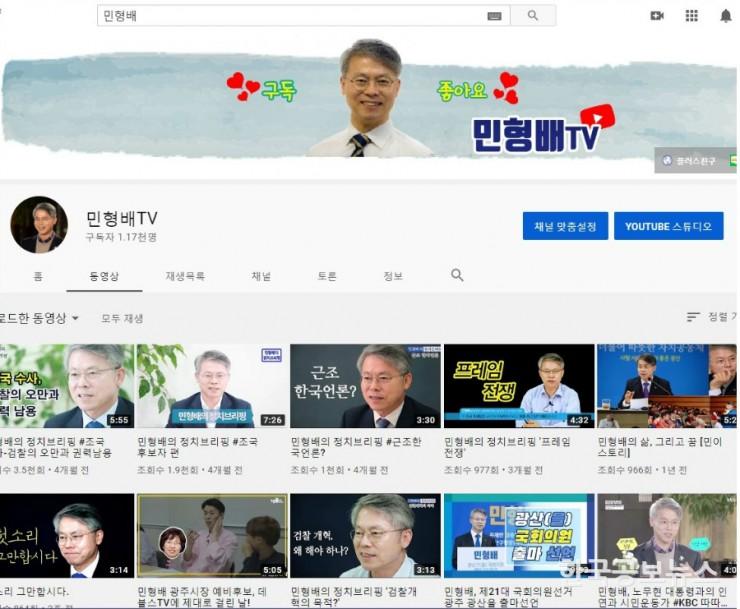Click the create video camera icon
Viewport: 740px width, 609px height.
coord(657,16)
